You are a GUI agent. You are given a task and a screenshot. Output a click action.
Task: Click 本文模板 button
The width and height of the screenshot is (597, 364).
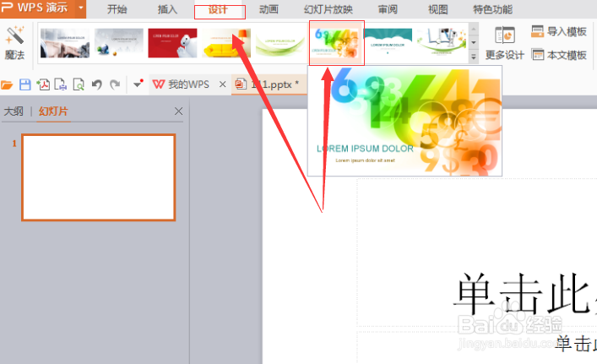click(x=558, y=55)
